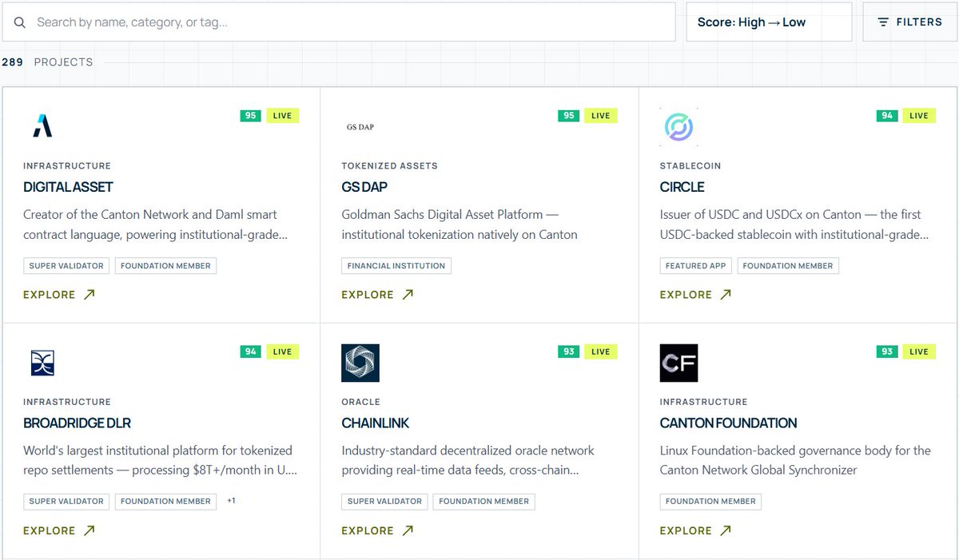Click the LIVE status badge on GS DAP
Image resolution: width=959 pixels, height=560 pixels.
(601, 116)
